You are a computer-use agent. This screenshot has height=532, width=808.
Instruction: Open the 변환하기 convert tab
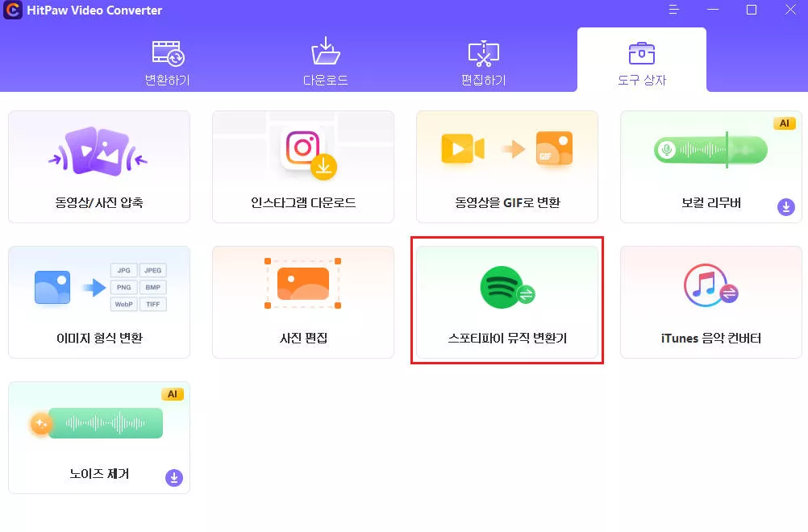pyautogui.click(x=168, y=62)
